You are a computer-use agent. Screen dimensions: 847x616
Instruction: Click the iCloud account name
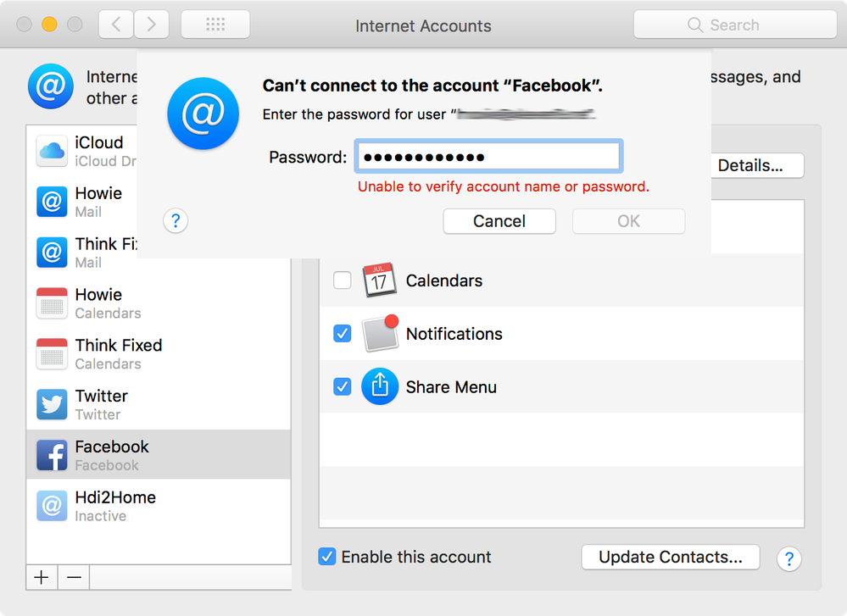[99, 142]
